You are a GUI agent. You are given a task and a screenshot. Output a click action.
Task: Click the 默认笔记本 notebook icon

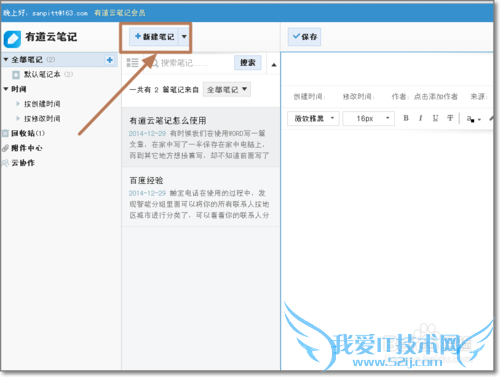[x=16, y=75]
